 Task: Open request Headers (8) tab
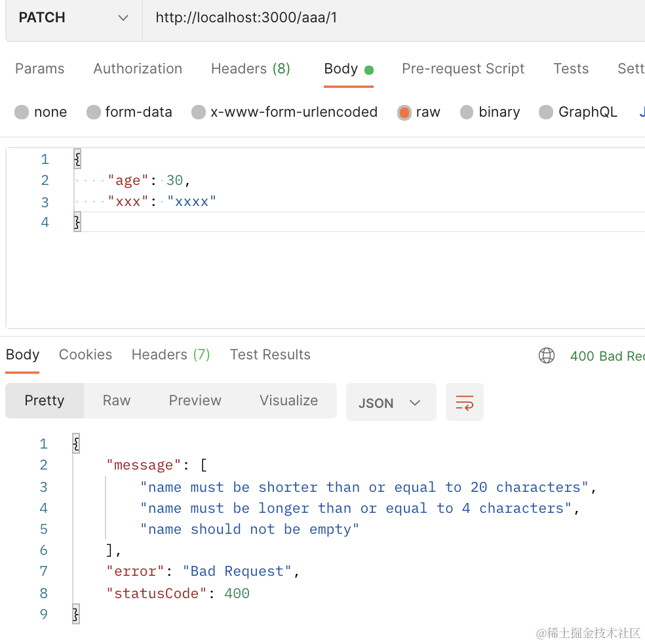[x=250, y=69]
